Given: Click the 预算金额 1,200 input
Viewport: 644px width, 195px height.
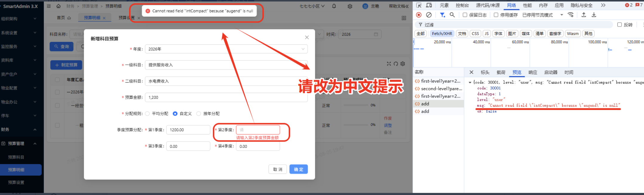Looking at the screenshot, I should coord(226,97).
